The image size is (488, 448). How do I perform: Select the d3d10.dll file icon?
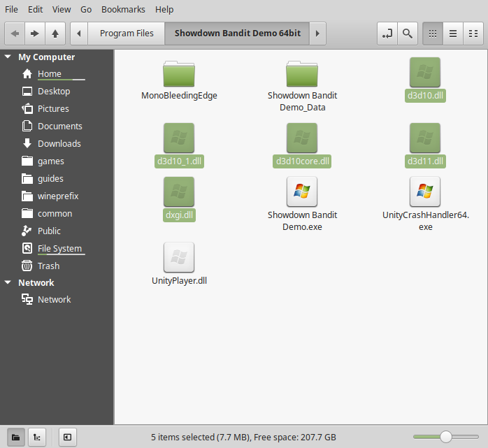coord(425,72)
